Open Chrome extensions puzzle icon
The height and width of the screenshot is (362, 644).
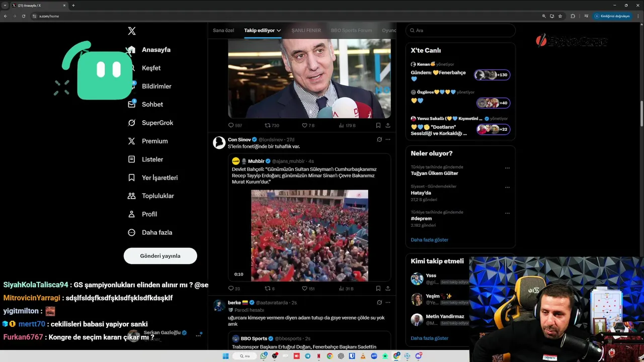click(x=573, y=16)
